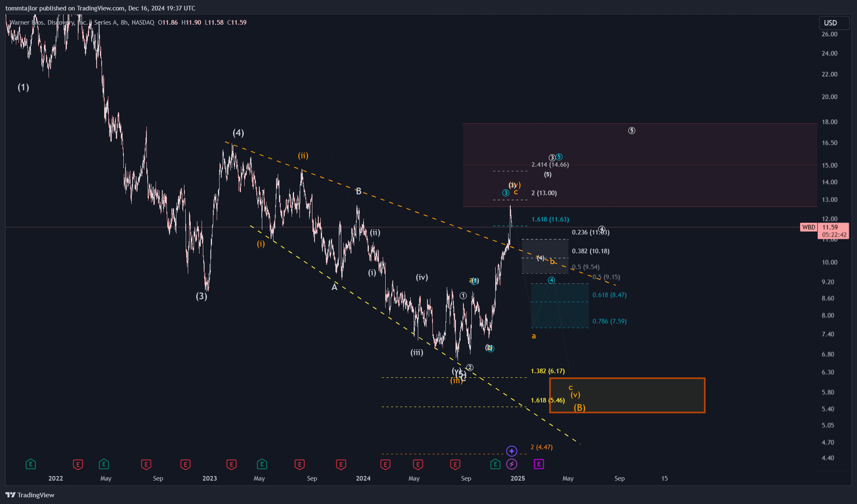Select the 1.618 (11.63) Fibonacci label
857x504 pixels.
(x=550, y=219)
